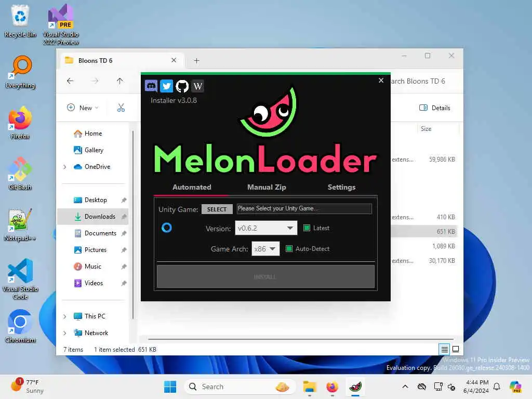
Task: Show hidden system tray icons
Action: coord(405,387)
